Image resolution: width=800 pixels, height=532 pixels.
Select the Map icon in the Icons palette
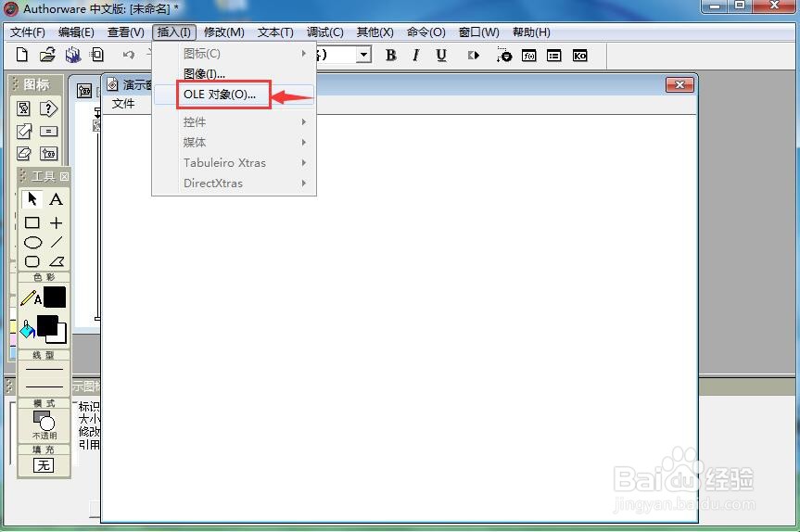coord(48,153)
